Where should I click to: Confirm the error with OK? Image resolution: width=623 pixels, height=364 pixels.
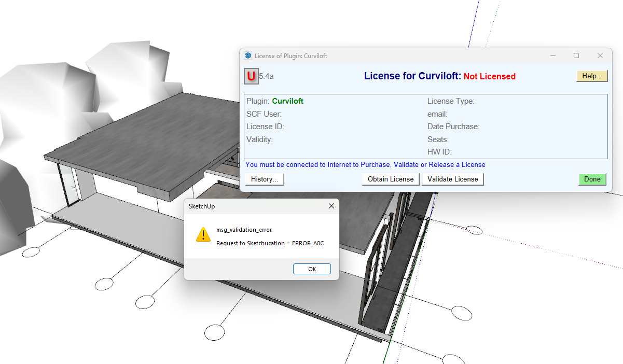(x=312, y=269)
